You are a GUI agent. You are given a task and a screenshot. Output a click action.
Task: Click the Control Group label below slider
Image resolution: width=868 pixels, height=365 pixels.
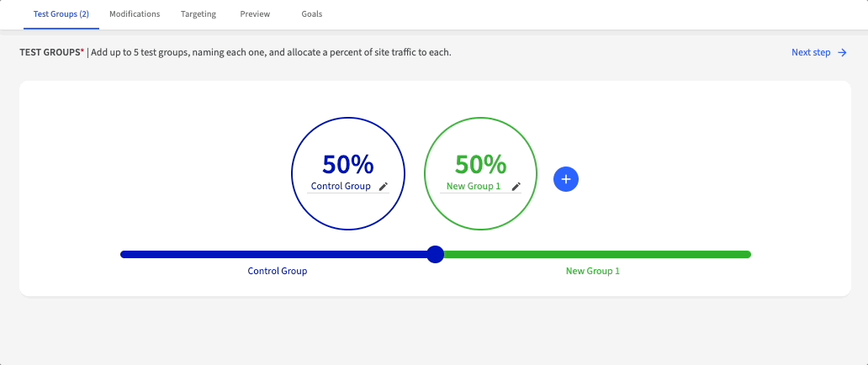coord(277,272)
